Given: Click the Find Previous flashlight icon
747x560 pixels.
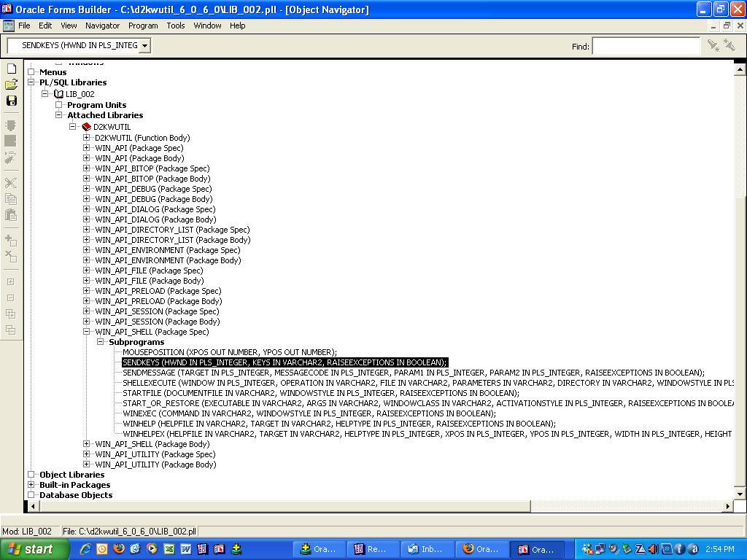Looking at the screenshot, I should (729, 45).
